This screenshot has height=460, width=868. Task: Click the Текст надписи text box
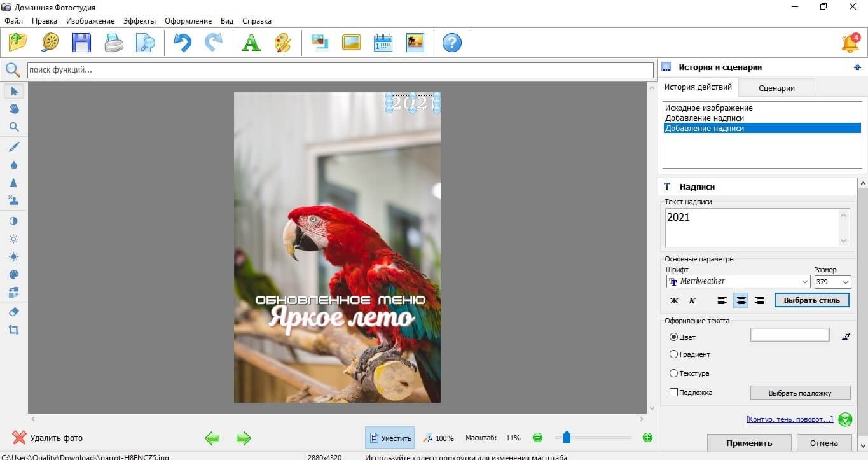click(x=757, y=227)
